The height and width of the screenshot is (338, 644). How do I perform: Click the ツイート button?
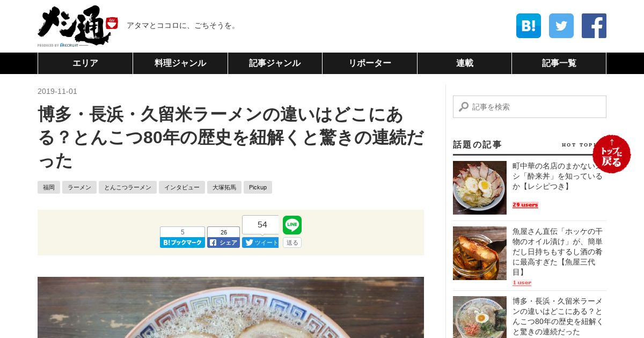(x=260, y=243)
